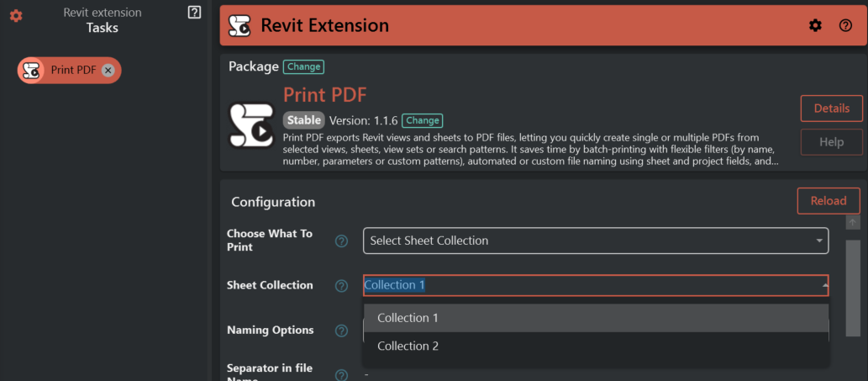
Task: Show help for Separator in file Name
Action: (341, 374)
